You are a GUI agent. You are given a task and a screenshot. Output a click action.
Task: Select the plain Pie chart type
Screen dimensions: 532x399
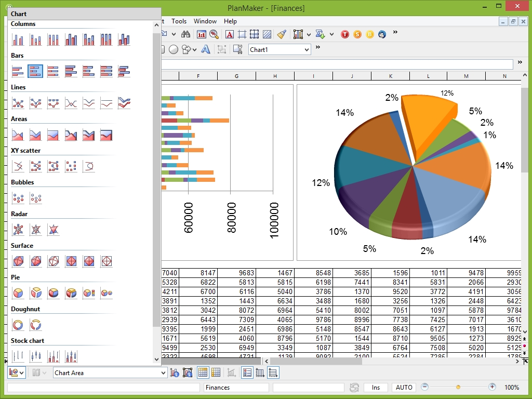coord(18,293)
